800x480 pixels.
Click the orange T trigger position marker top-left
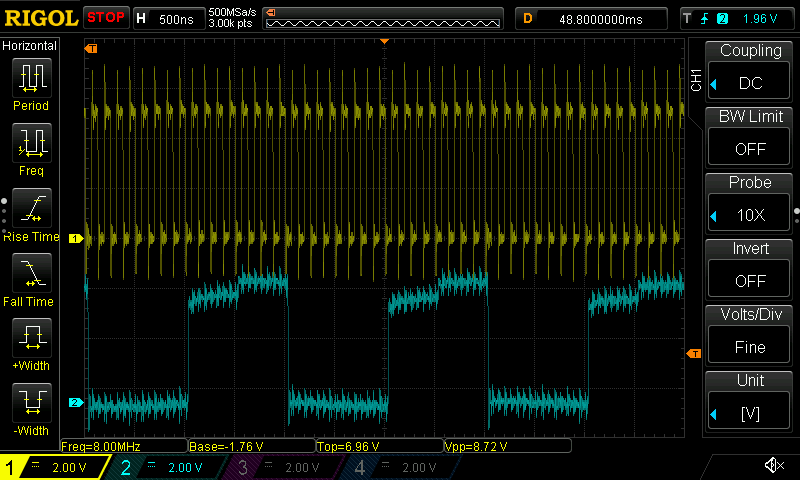coord(91,48)
